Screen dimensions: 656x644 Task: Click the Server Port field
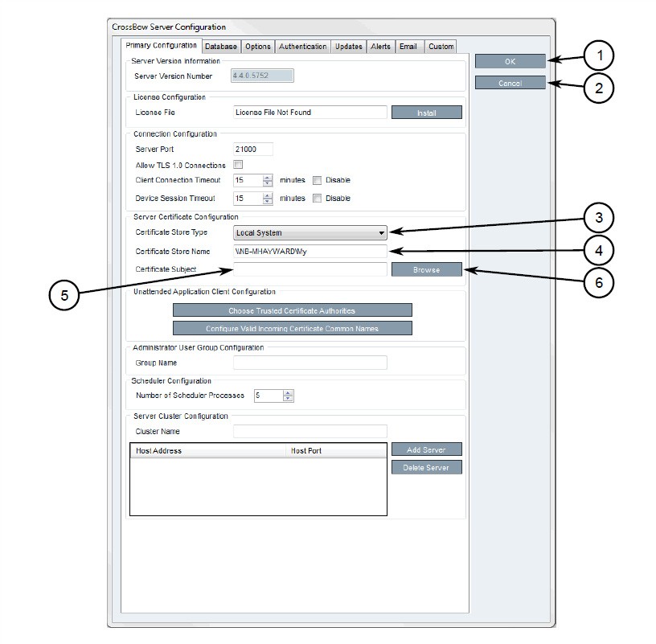(253, 150)
